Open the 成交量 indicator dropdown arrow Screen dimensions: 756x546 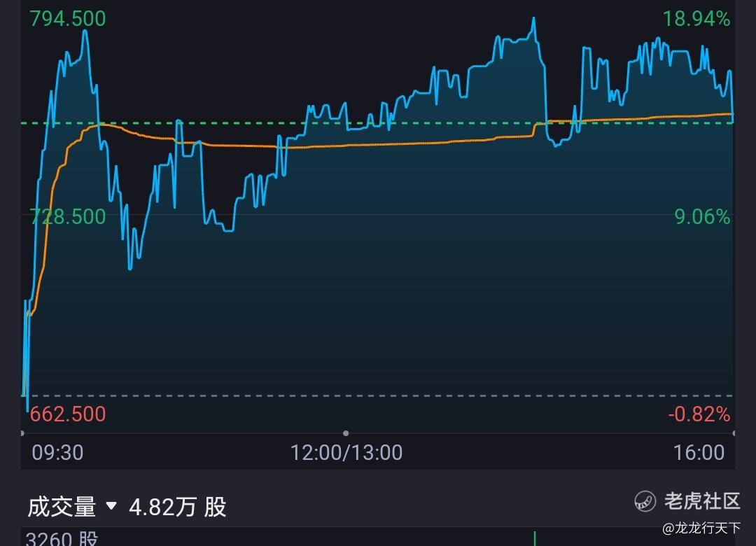tap(111, 505)
